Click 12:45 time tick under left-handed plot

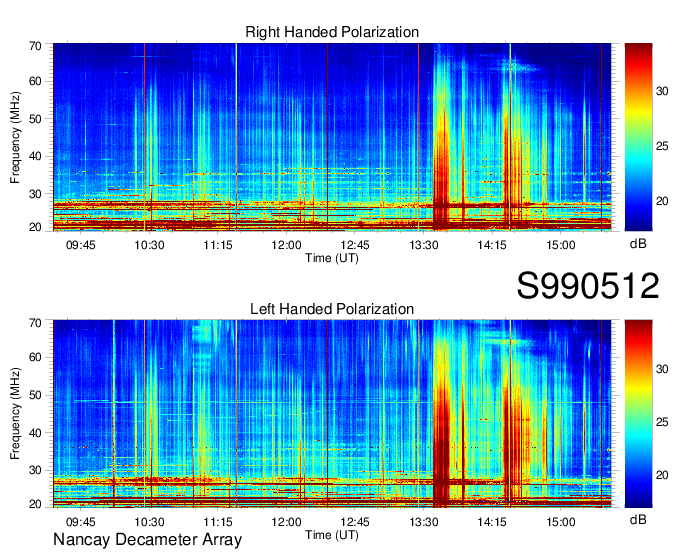pos(355,522)
